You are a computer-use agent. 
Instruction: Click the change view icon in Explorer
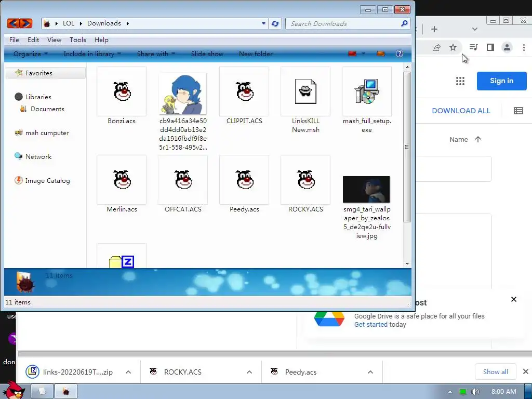tap(353, 54)
